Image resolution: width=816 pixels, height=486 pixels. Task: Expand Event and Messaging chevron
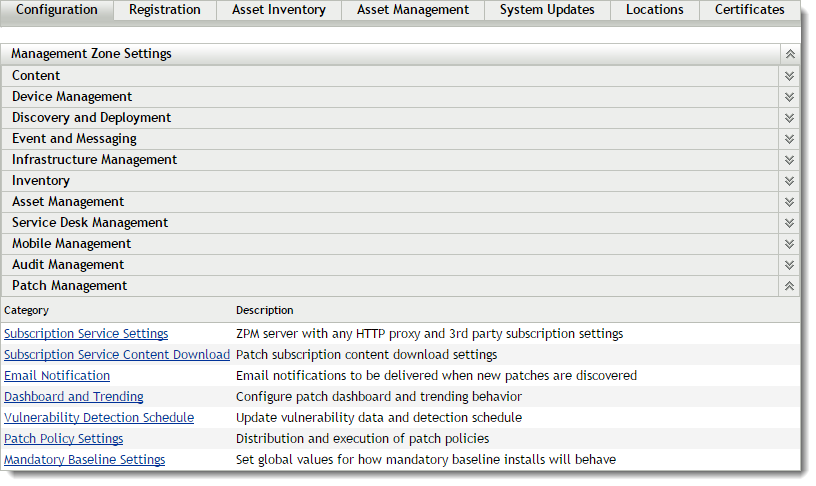pos(789,139)
